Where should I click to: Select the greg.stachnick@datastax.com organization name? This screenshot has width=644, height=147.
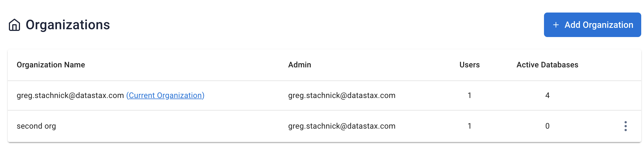click(x=70, y=95)
